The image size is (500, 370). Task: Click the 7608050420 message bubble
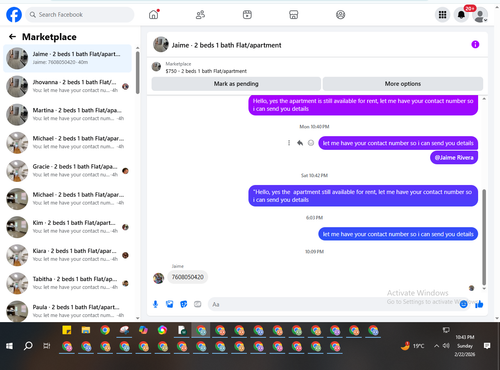point(188,277)
